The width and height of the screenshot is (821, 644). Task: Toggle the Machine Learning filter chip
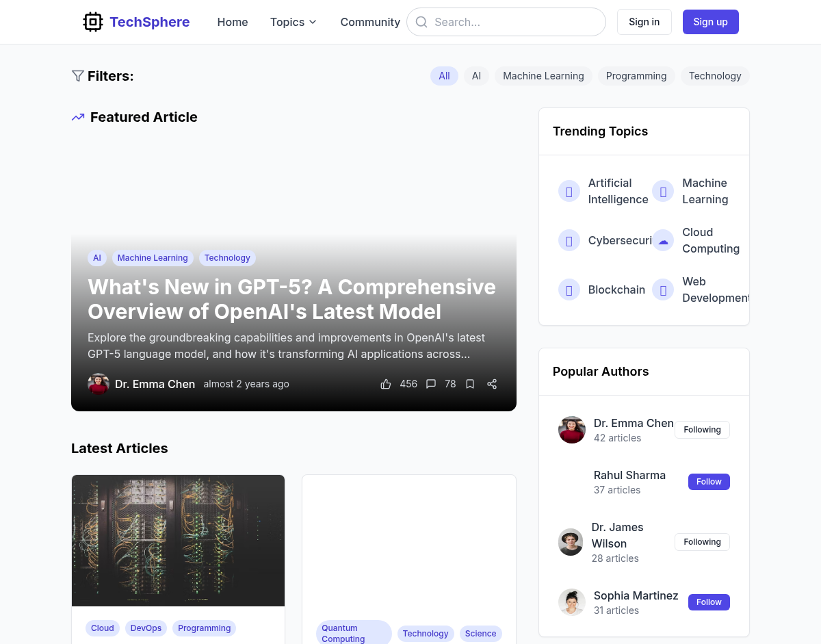coord(543,76)
